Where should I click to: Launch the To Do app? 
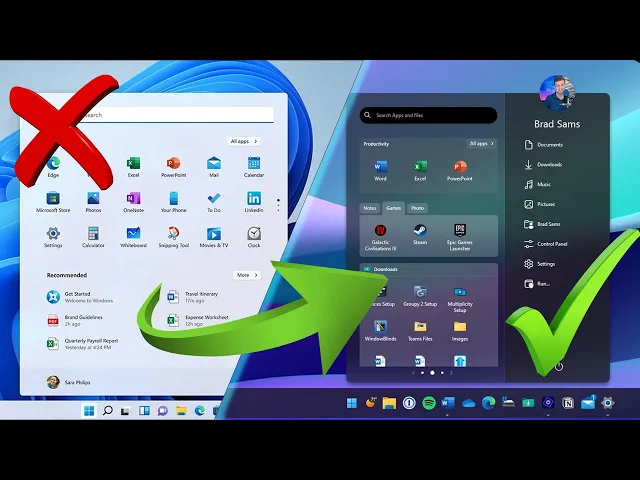tap(213, 202)
